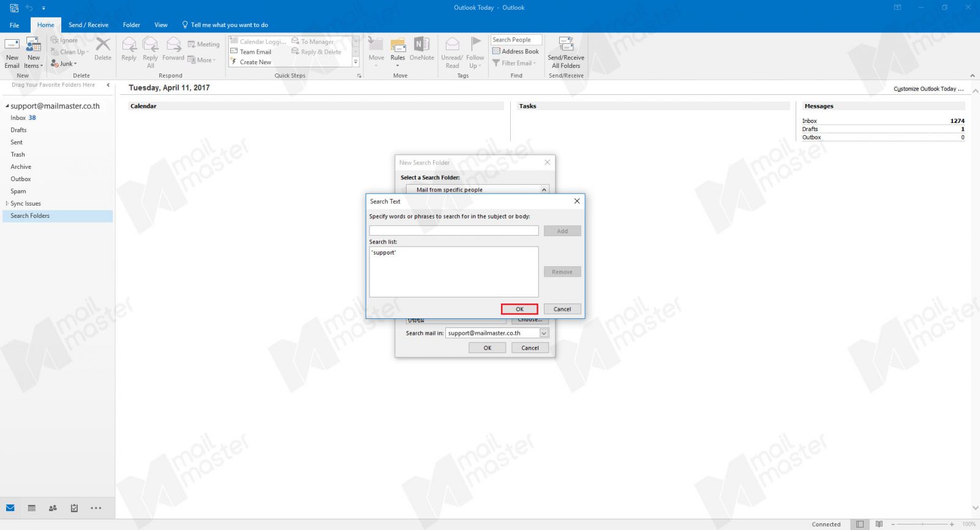The image size is (980, 530).
Task: Expand the Quick Steps gallery
Action: pyautogui.click(x=355, y=62)
